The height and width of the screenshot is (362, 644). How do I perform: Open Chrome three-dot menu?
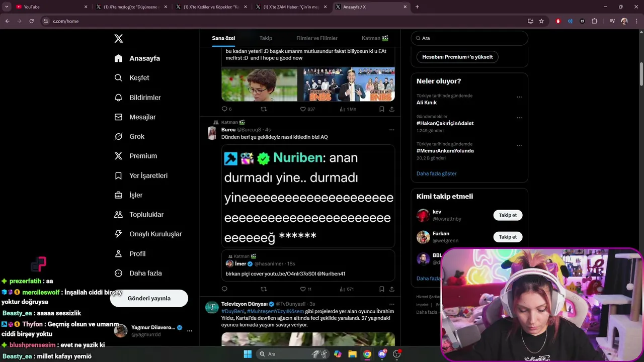(636, 21)
